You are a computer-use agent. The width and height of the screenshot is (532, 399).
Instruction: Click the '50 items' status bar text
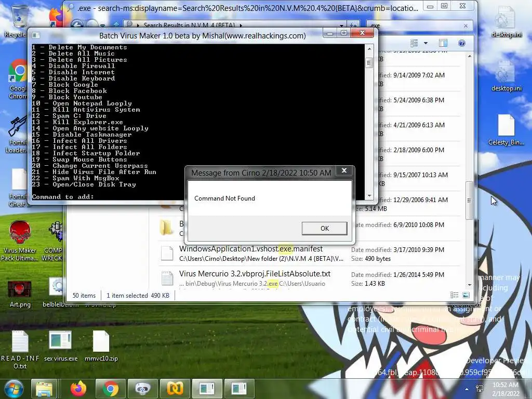pyautogui.click(x=84, y=296)
